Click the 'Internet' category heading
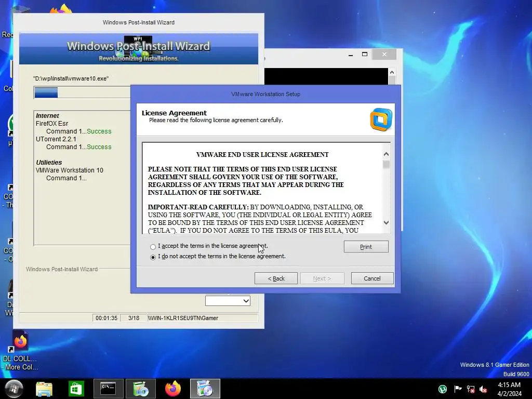 point(47,116)
